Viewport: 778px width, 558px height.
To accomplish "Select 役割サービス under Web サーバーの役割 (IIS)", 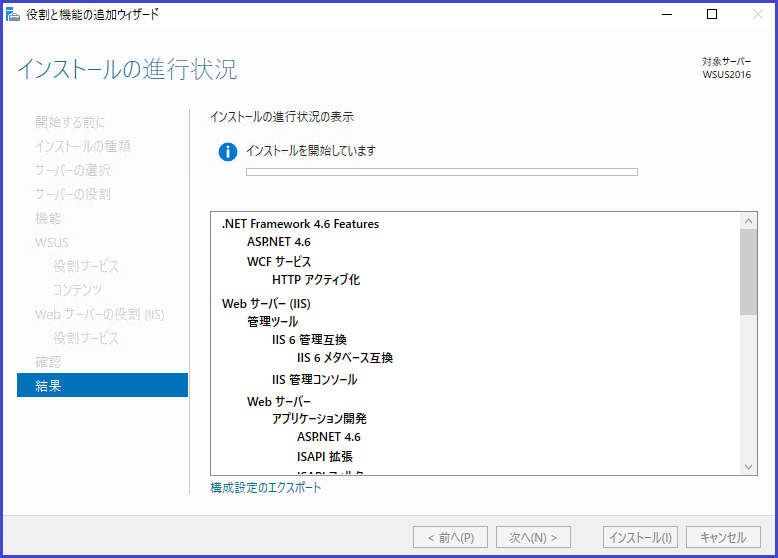I will click(86, 338).
